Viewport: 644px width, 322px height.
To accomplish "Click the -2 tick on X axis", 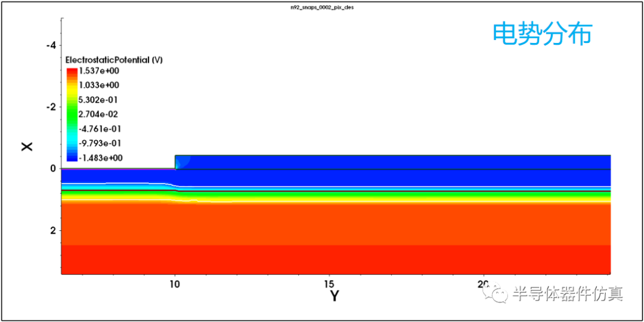I will pos(50,107).
